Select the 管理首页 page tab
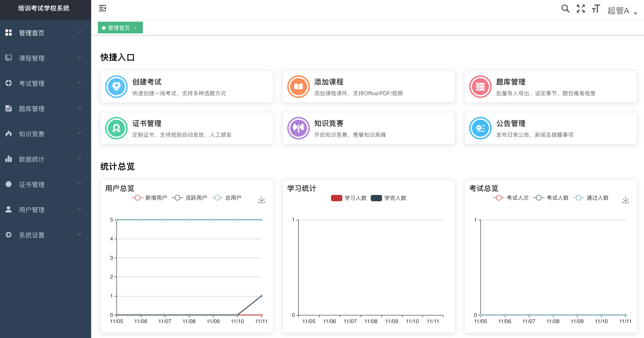 point(120,28)
